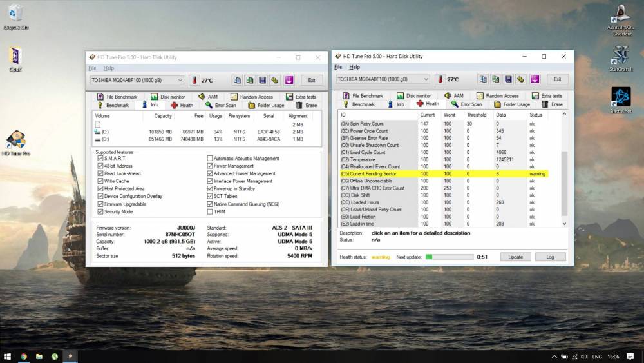
Task: Select CpuZ desktop icon
Action: click(15, 59)
